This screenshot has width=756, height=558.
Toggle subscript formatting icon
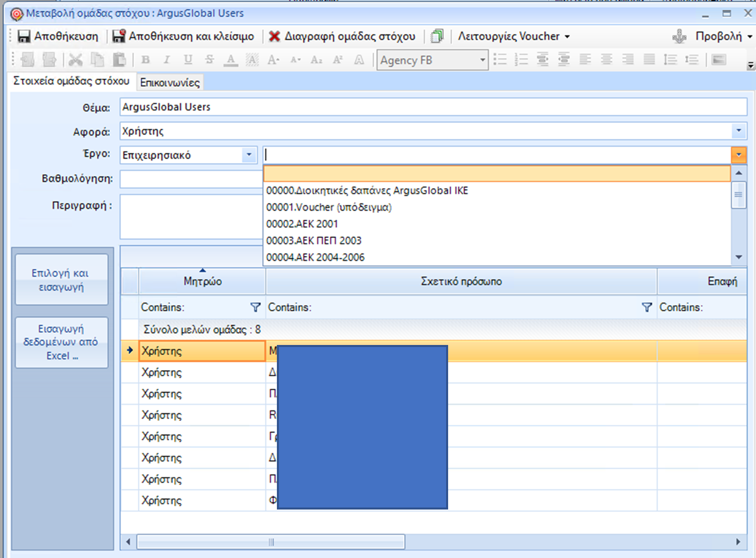coord(317,60)
